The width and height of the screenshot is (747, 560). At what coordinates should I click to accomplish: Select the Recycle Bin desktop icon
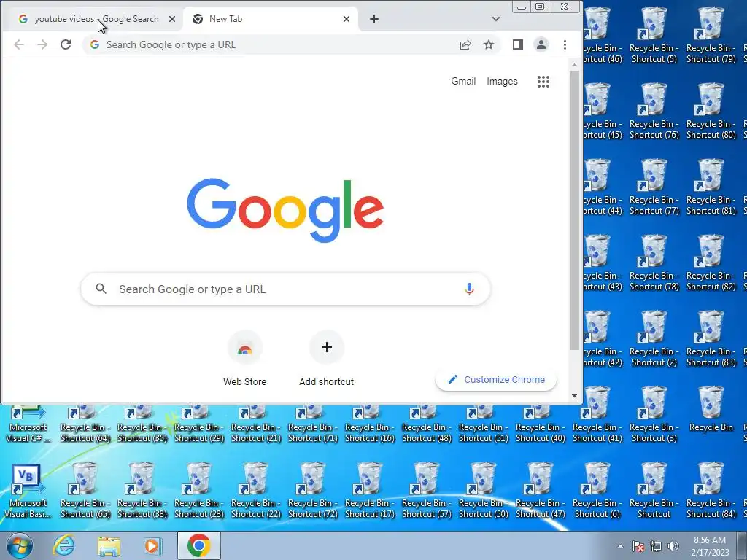point(711,410)
